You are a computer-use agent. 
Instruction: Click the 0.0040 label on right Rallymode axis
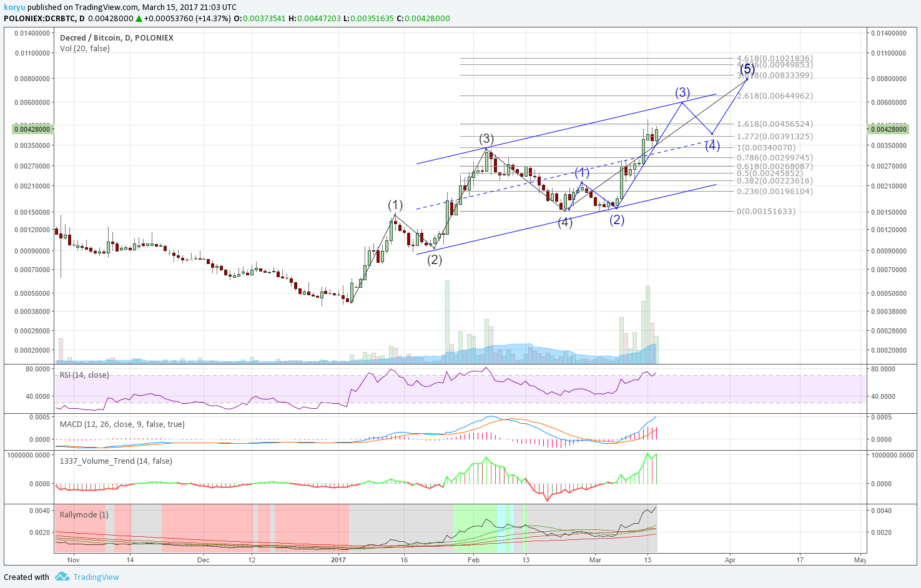(881, 511)
